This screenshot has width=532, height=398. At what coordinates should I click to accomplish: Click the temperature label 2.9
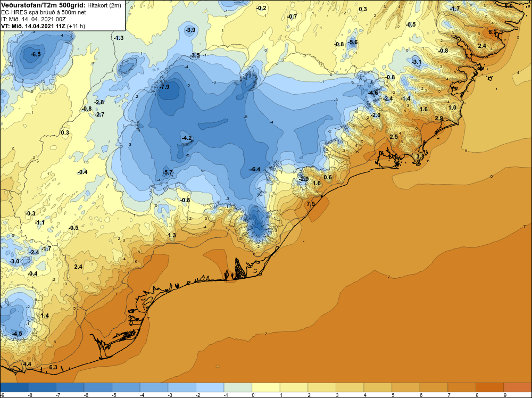[439, 118]
